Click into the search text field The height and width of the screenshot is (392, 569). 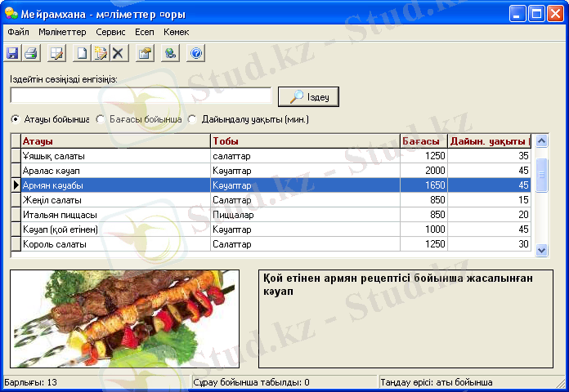[x=141, y=96]
